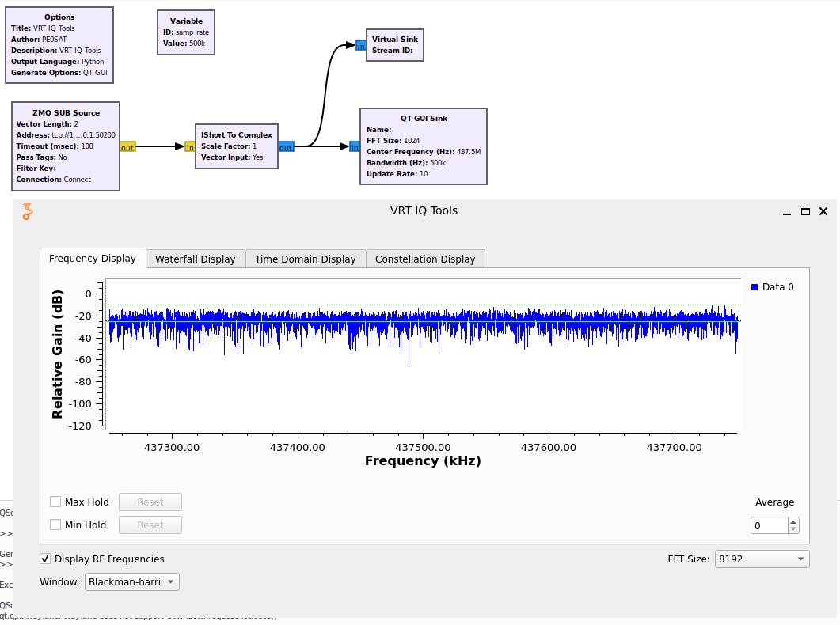Click the 437300.00 frequency tick label

pyautogui.click(x=172, y=447)
